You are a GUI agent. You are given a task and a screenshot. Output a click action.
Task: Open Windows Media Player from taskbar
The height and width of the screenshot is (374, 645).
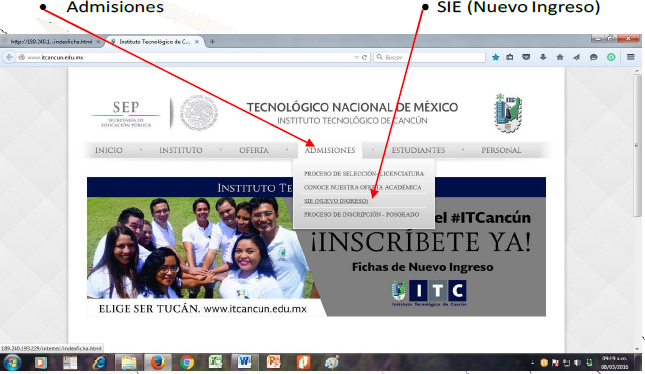[41, 363]
